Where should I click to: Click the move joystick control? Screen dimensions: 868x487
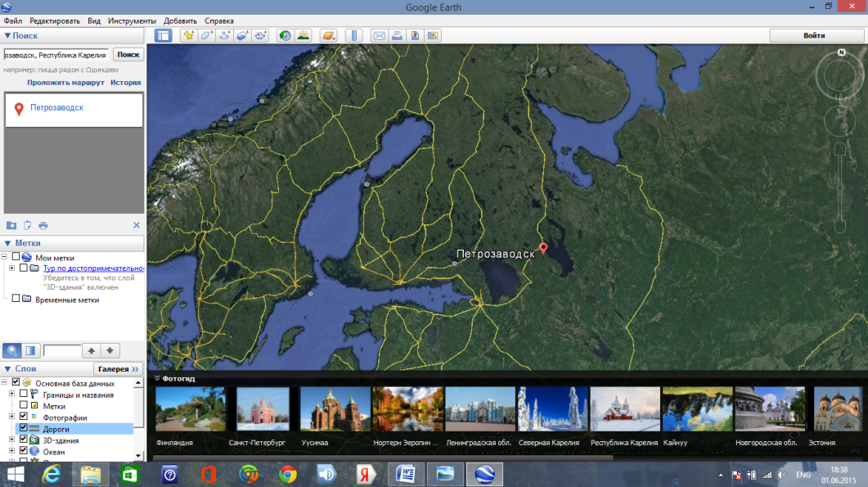pyautogui.click(x=839, y=121)
